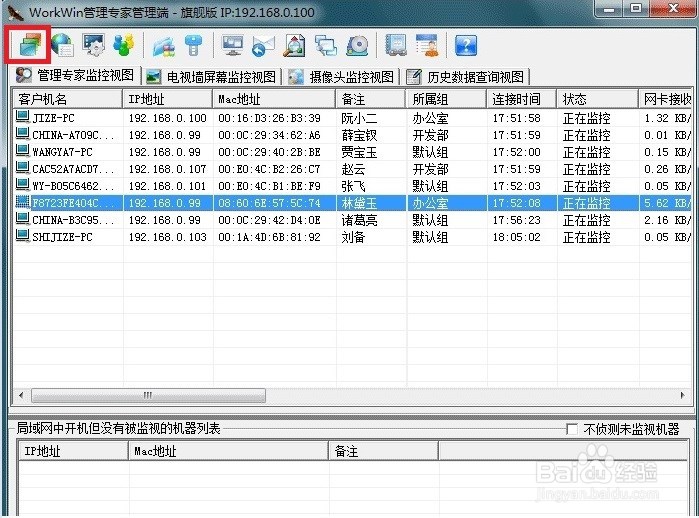The width and height of the screenshot is (699, 518).
Task: Open the desktop monitor screen icon
Action: (x=232, y=45)
